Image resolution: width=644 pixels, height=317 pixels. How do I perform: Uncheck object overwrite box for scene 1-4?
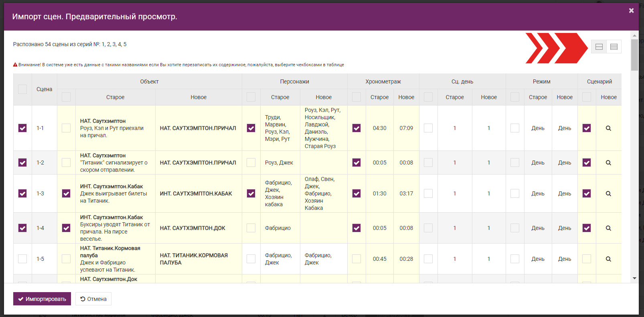coord(66,228)
